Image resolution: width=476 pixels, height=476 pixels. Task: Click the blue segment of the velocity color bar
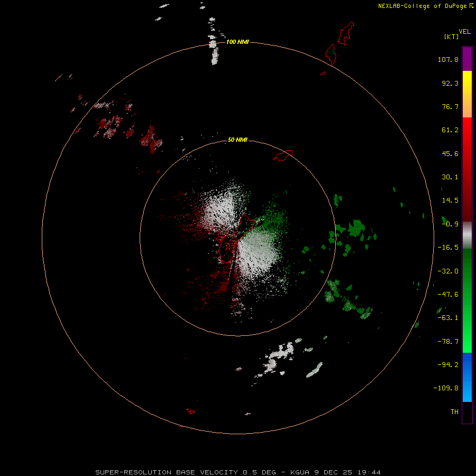[467, 377]
